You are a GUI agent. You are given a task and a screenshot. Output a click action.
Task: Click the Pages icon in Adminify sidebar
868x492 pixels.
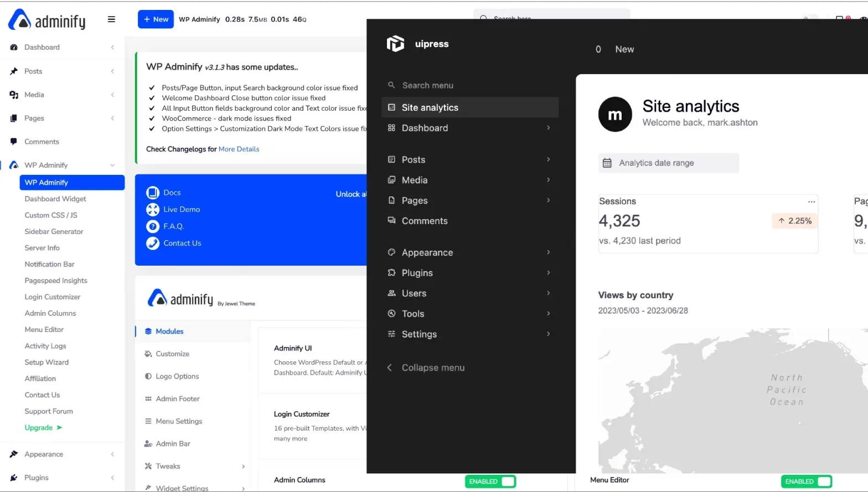coord(14,118)
